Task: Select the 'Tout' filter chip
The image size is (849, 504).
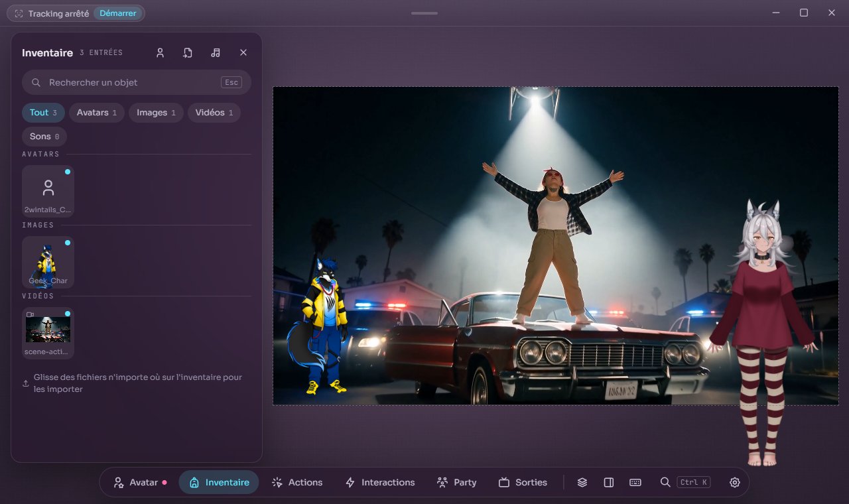Action: [43, 113]
